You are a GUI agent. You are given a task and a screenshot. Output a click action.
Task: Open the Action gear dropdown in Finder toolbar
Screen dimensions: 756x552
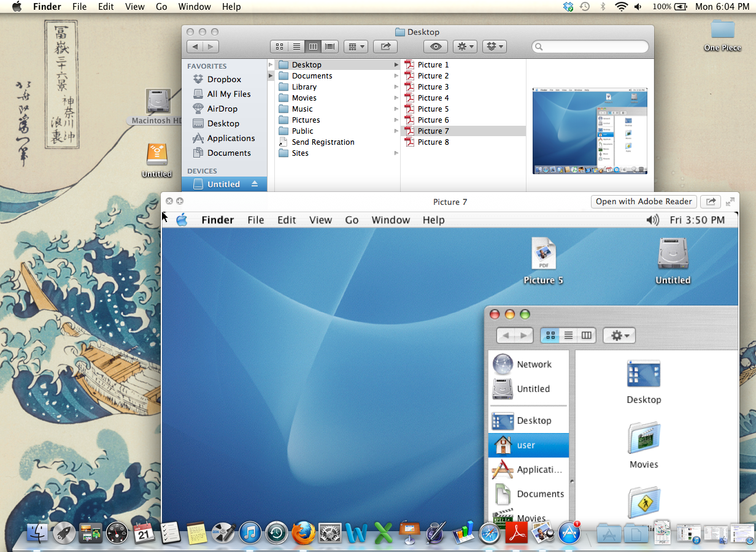point(465,47)
